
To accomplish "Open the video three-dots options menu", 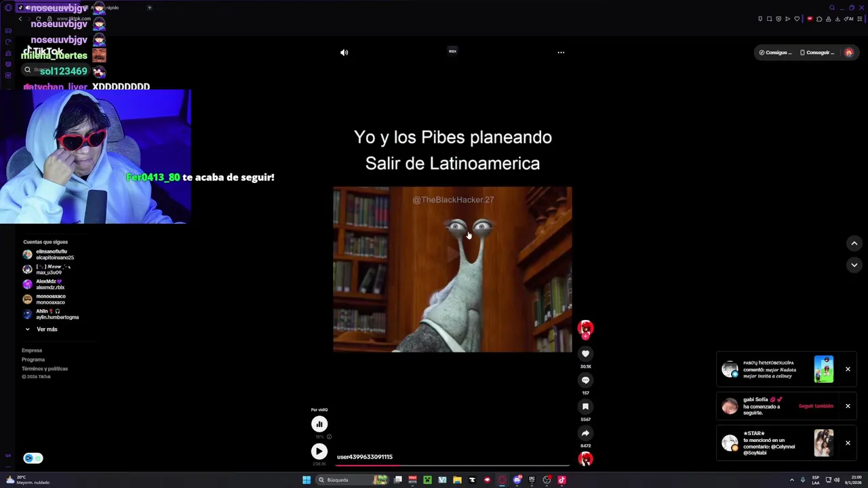I will pos(561,52).
